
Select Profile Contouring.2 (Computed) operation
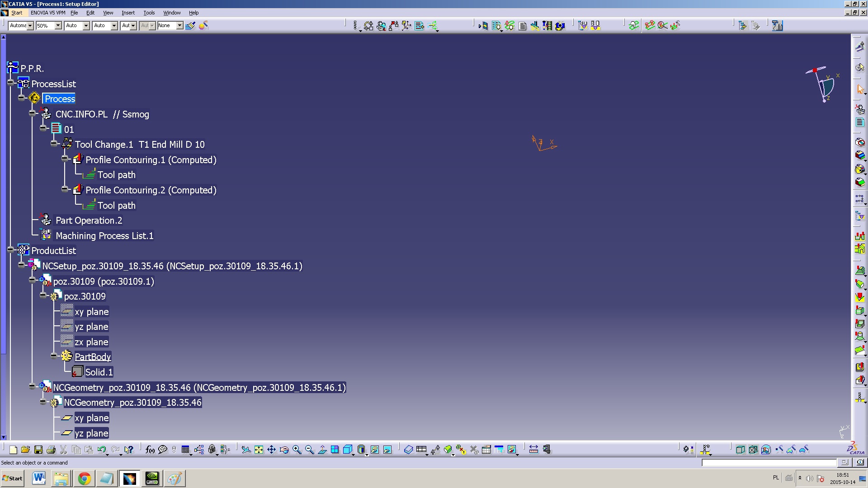(151, 190)
